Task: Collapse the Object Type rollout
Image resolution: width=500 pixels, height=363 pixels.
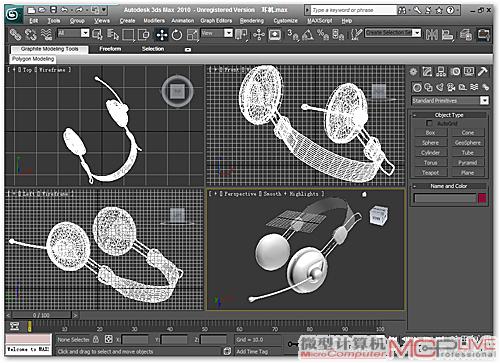Action: coord(449,115)
